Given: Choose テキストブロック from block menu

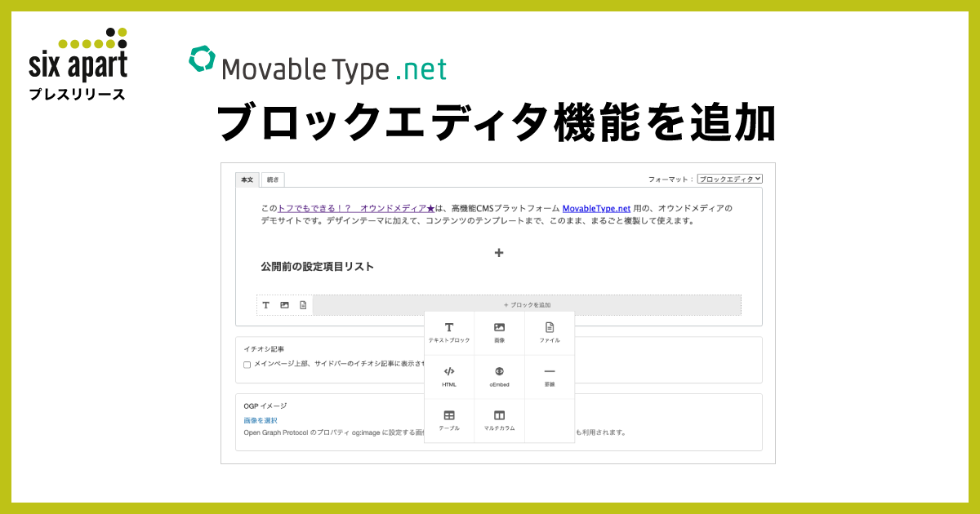Looking at the screenshot, I should click(x=449, y=333).
